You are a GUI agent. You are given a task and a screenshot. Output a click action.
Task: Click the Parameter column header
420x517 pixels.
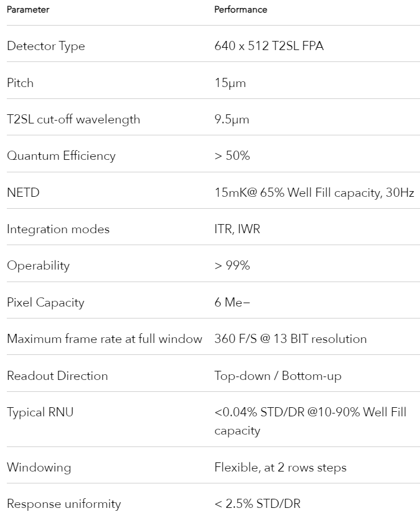point(28,10)
